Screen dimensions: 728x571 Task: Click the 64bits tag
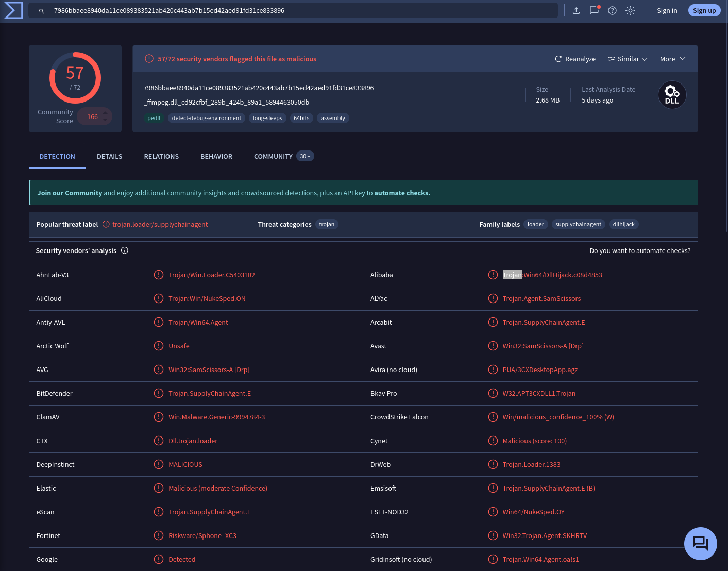(301, 118)
